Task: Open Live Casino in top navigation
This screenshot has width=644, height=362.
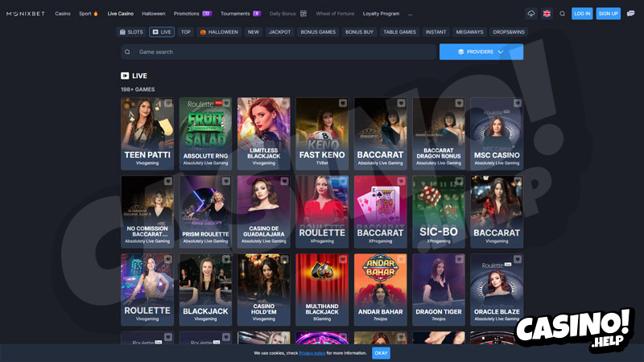Action: pyautogui.click(x=120, y=14)
